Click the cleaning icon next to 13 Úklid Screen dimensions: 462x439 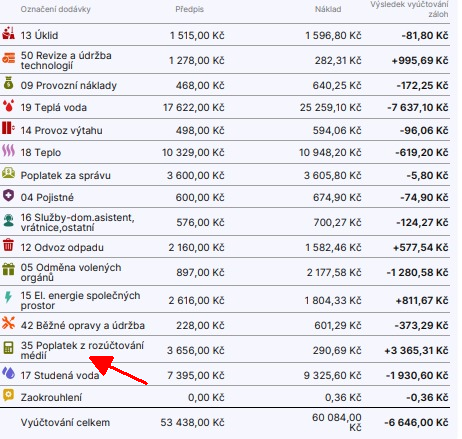tap(8, 33)
